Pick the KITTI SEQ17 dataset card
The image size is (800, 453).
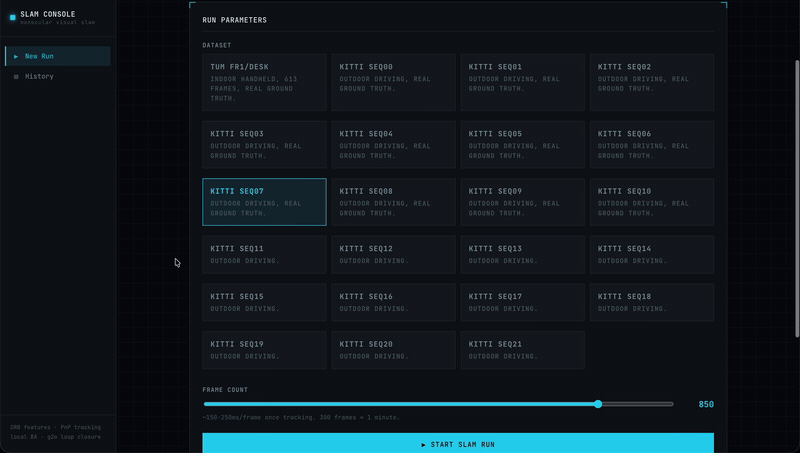tap(522, 303)
